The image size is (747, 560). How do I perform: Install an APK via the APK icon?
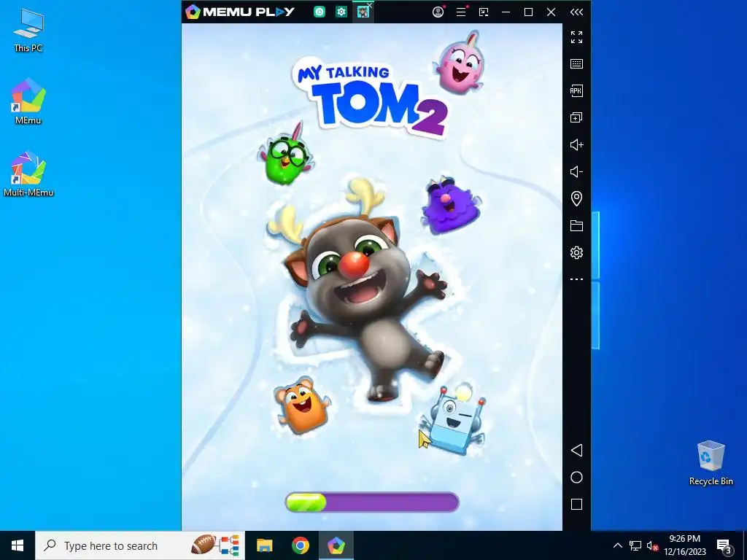pos(576,91)
